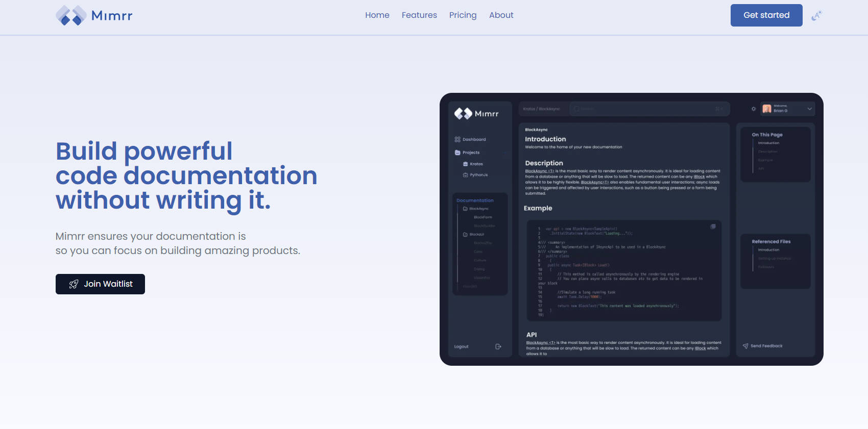The width and height of the screenshot is (868, 429).
Task: Click the Logout exit icon in preview
Action: (498, 346)
